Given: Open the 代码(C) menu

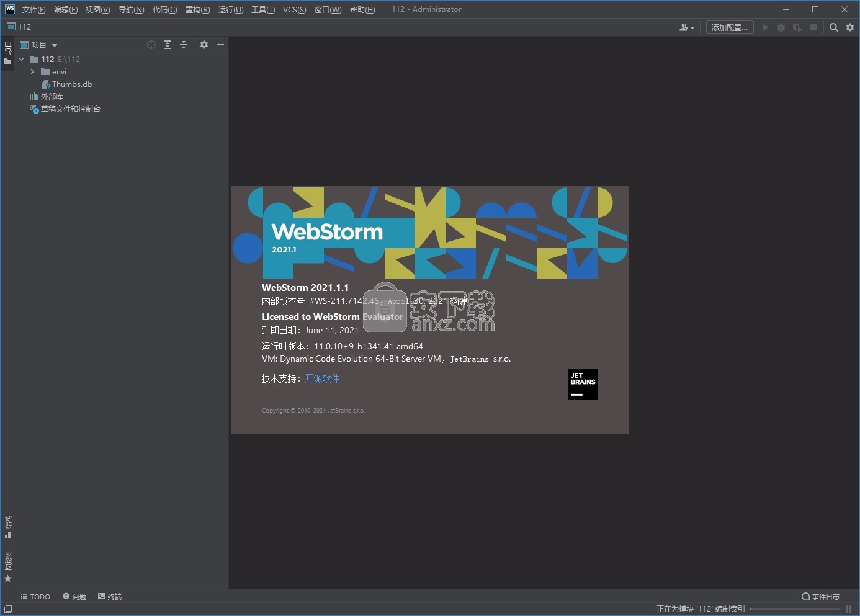Looking at the screenshot, I should point(164,9).
